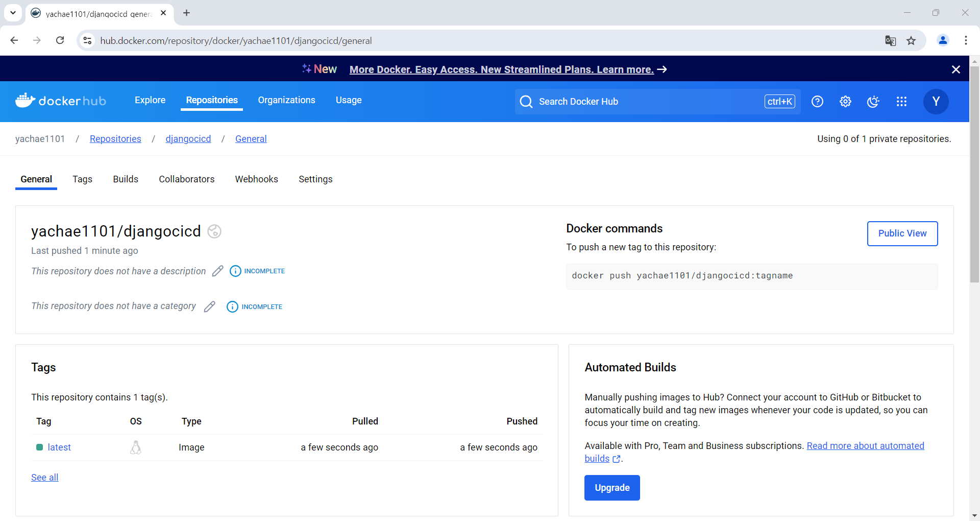Switch to the Collaborators tab

point(187,179)
